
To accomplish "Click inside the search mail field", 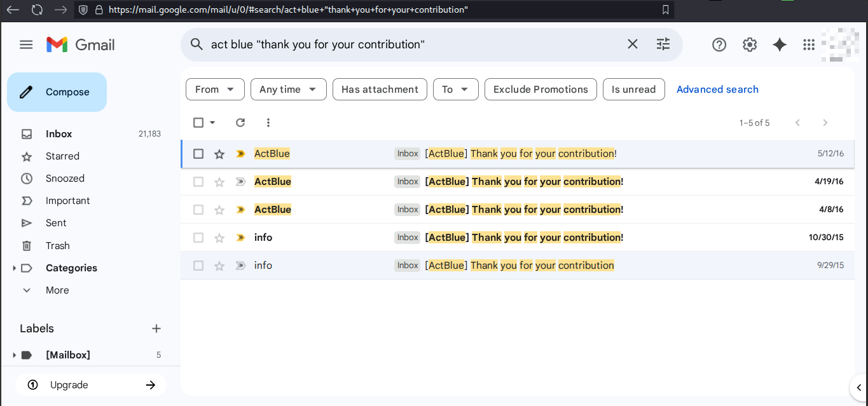I will (407, 44).
